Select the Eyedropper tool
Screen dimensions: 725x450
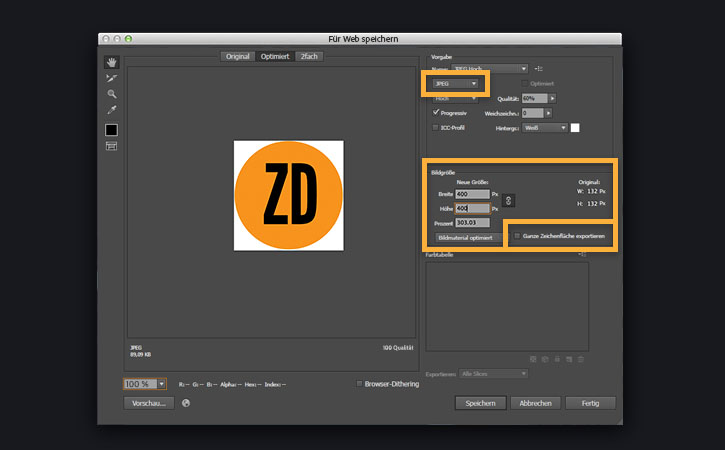pos(111,110)
